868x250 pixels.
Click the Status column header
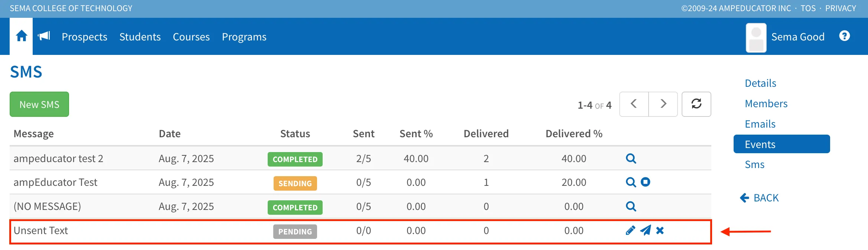pyautogui.click(x=295, y=134)
